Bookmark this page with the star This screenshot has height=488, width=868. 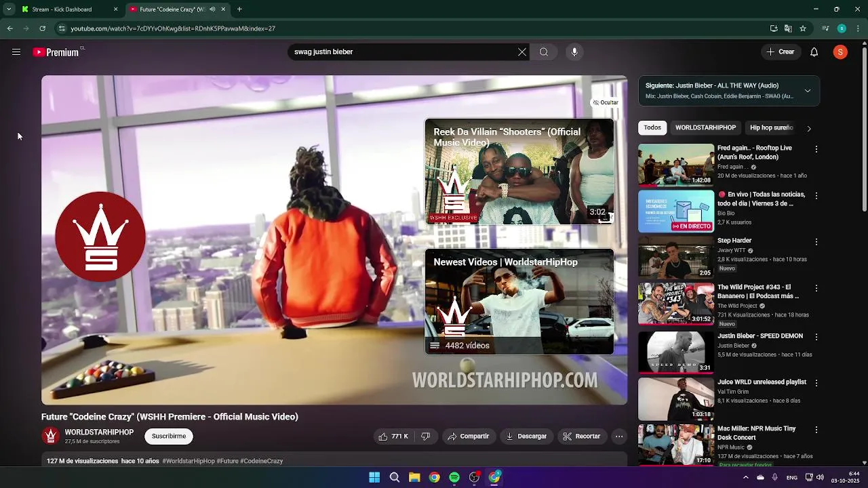(803, 28)
